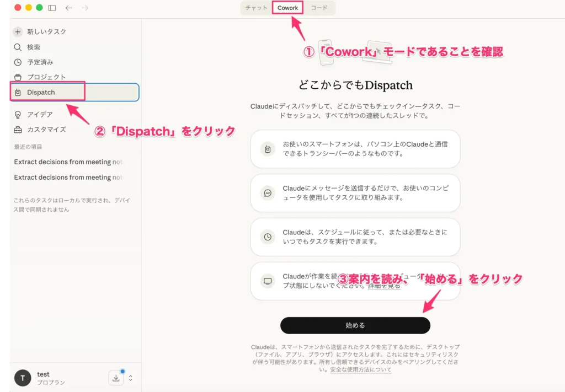Image resolution: width=565 pixels, height=392 pixels.
Task: Click the forward navigation arrow
Action: tap(84, 8)
